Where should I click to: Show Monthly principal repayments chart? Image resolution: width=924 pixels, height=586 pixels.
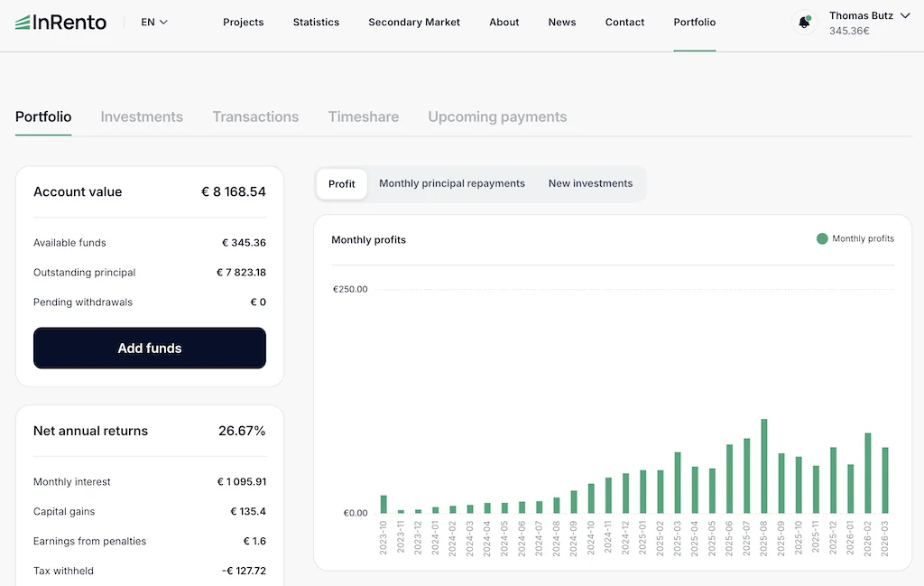pyautogui.click(x=452, y=183)
